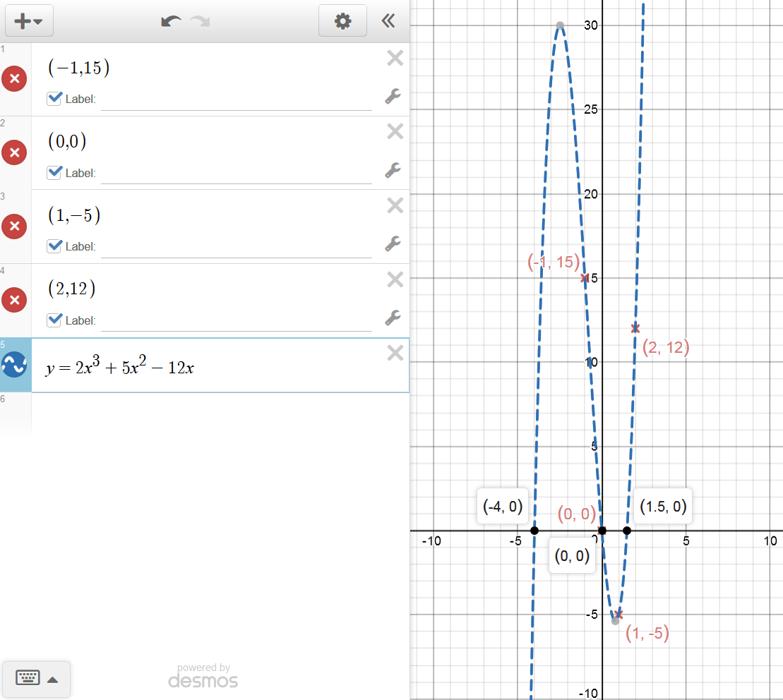Open wrench options for (1,-5)
The width and height of the screenshot is (783, 700).
(x=393, y=244)
